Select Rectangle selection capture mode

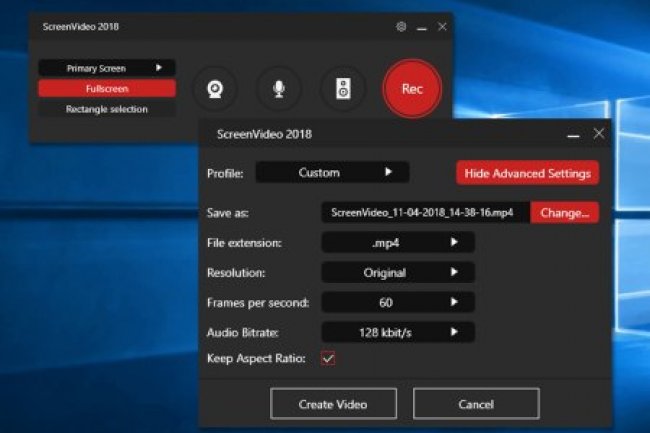click(107, 109)
